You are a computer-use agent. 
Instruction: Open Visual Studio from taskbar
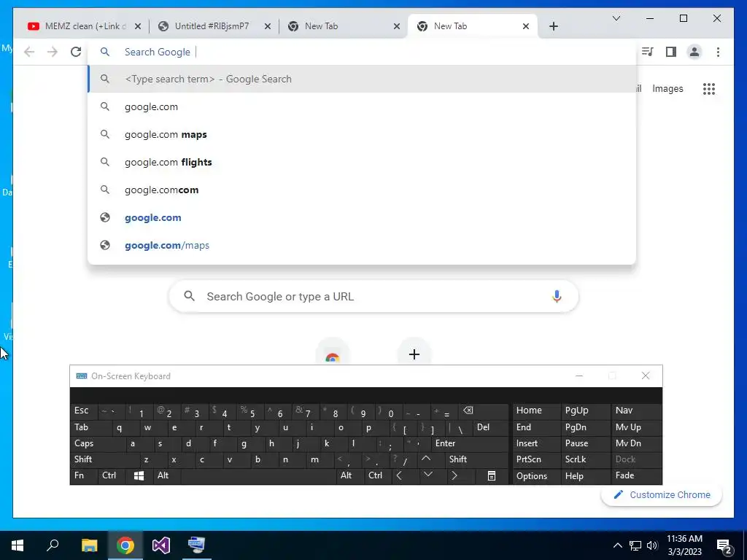(x=161, y=545)
